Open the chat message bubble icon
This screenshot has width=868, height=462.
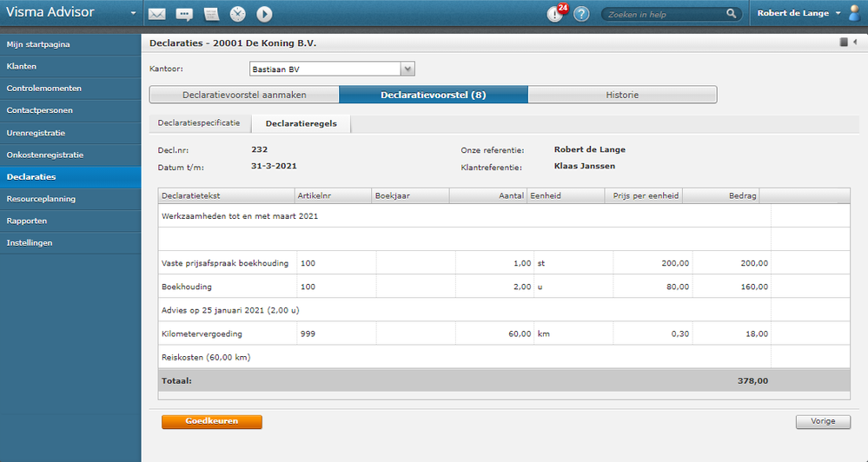click(x=184, y=14)
